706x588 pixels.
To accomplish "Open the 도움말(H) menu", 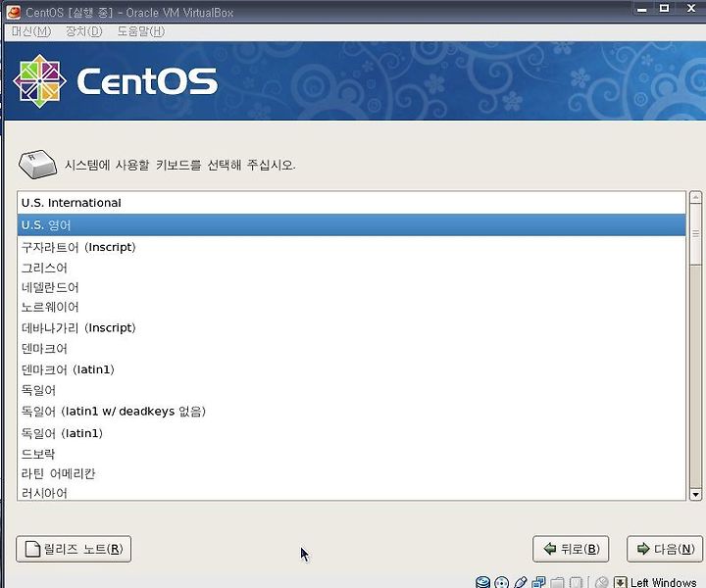I will pyautogui.click(x=141, y=31).
